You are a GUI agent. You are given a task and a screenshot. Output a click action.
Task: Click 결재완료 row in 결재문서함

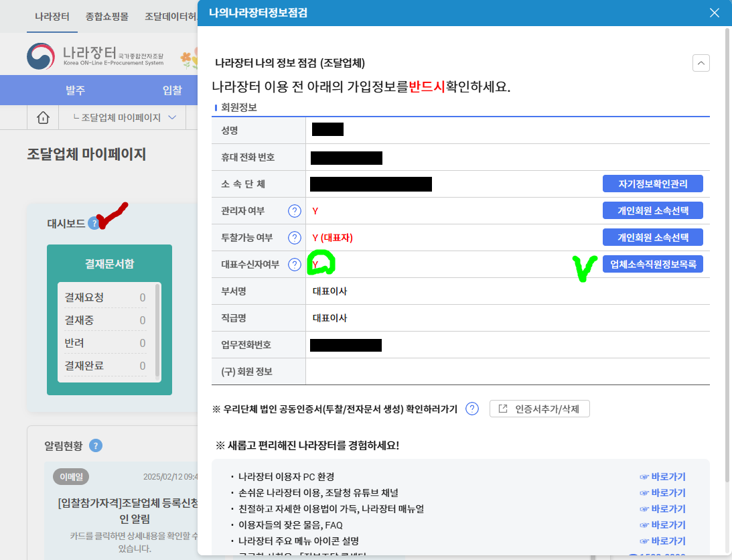[105, 366]
